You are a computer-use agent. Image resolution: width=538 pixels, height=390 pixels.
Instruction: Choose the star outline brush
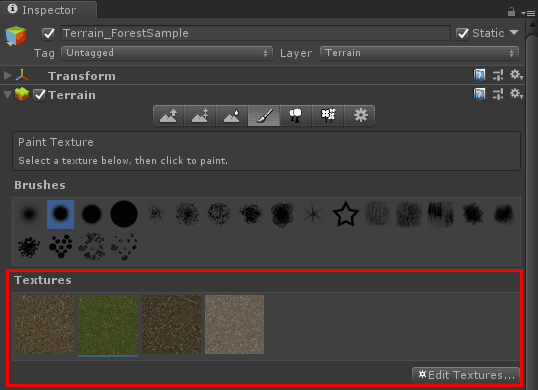(x=346, y=214)
